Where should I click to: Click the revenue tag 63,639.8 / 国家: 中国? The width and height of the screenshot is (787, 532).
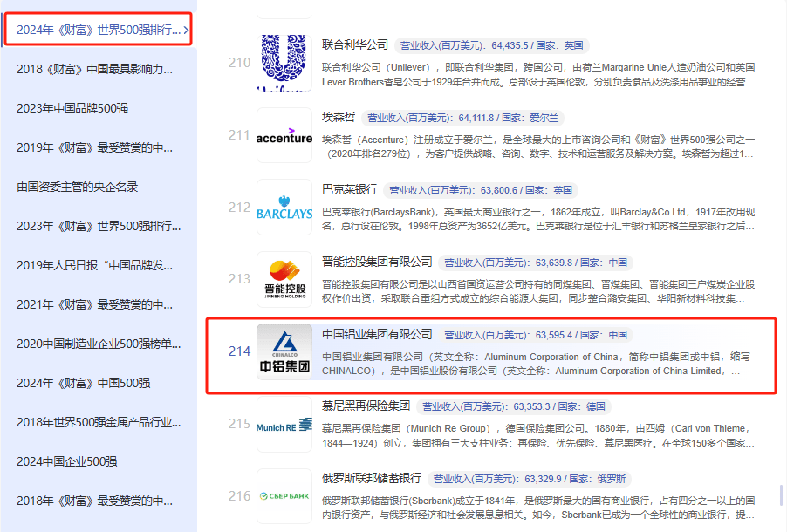click(x=536, y=263)
